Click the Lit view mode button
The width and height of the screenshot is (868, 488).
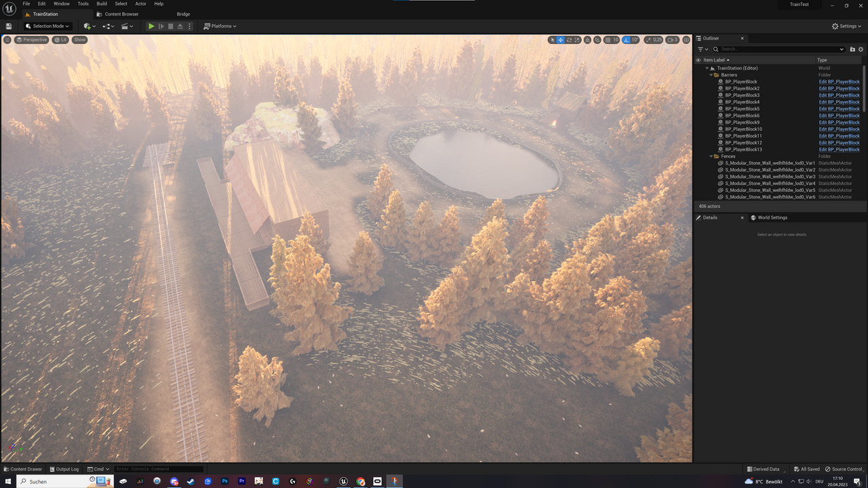61,40
